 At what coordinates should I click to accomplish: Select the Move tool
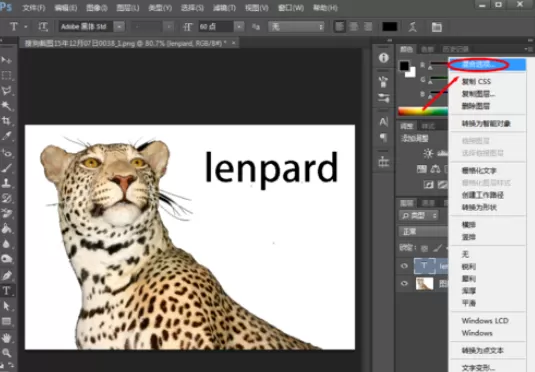(x=6, y=60)
